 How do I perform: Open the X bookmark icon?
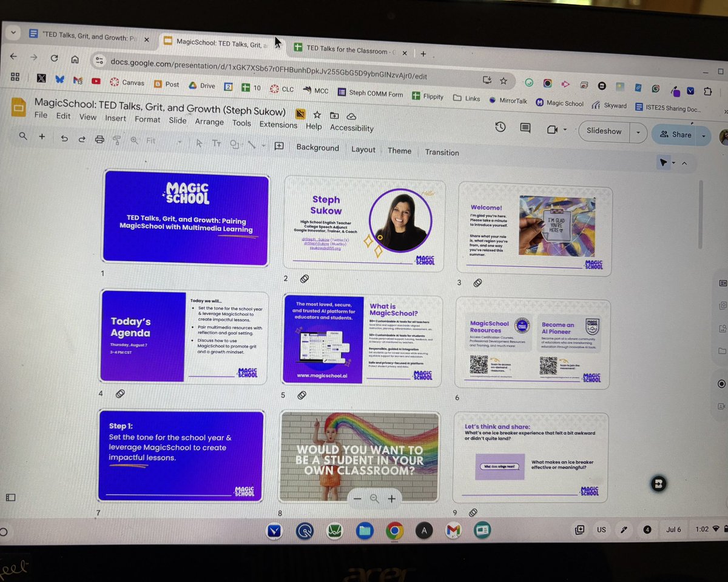(41, 78)
